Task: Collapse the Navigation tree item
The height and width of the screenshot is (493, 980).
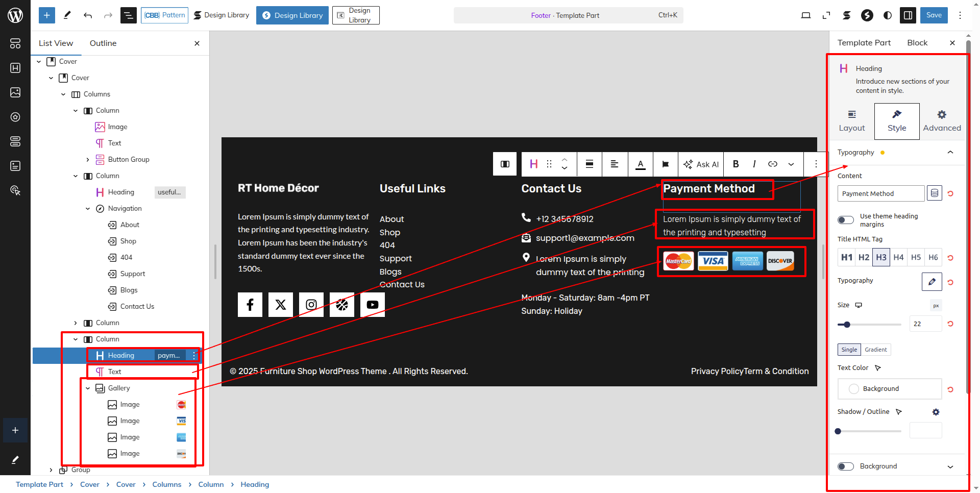Action: 88,208
